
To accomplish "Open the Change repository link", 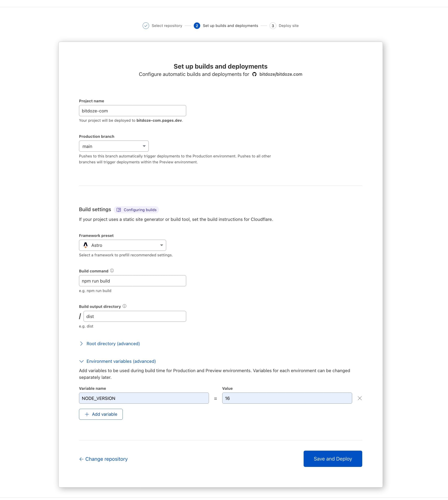I will tap(106, 459).
